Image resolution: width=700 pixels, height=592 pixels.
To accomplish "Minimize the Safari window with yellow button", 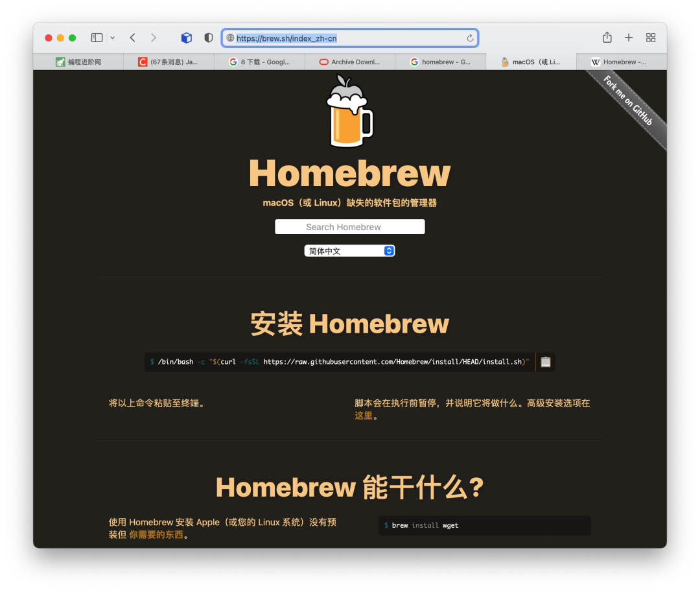I will (60, 38).
